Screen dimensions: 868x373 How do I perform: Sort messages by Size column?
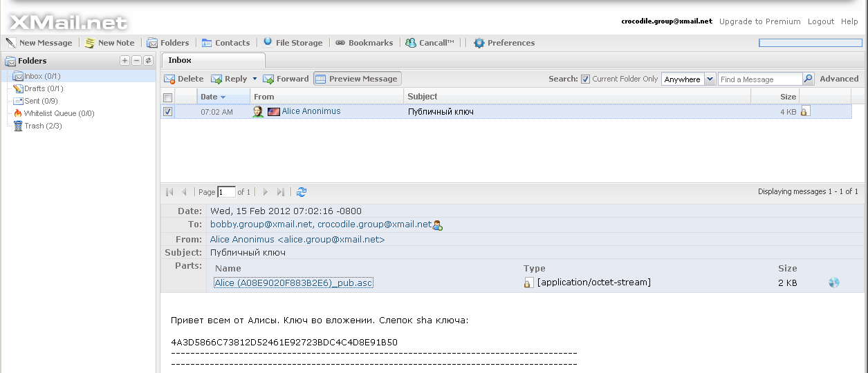click(775, 97)
